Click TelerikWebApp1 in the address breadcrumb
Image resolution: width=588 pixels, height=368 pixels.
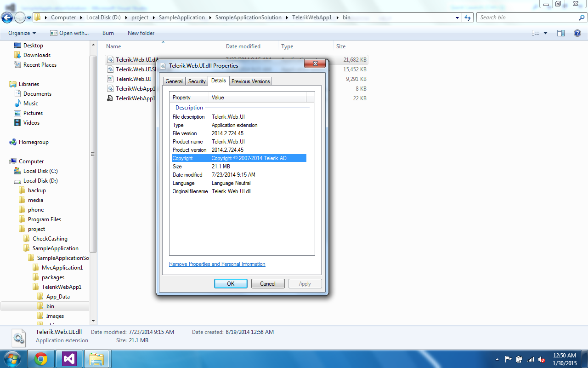tap(312, 17)
